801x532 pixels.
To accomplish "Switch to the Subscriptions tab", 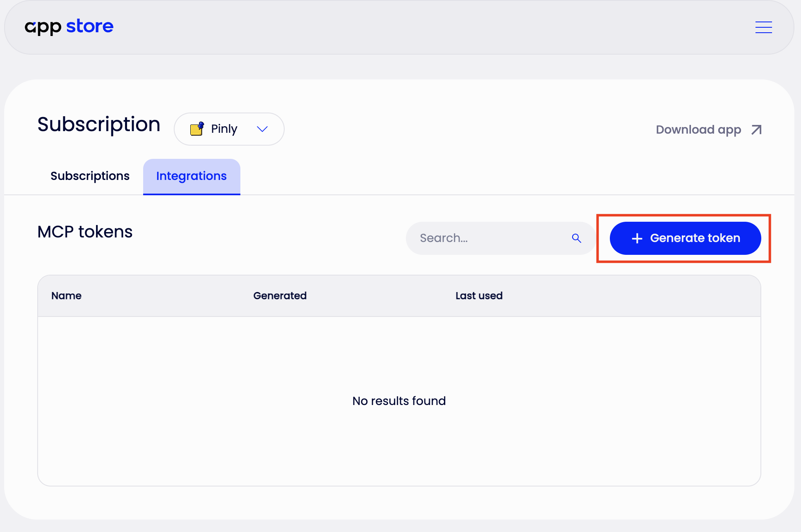I will 90,176.
